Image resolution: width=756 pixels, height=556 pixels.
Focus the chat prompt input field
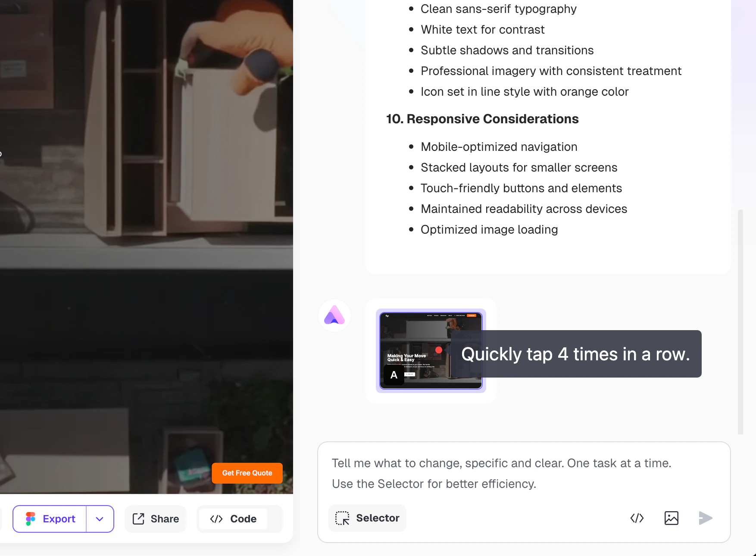pyautogui.click(x=524, y=473)
